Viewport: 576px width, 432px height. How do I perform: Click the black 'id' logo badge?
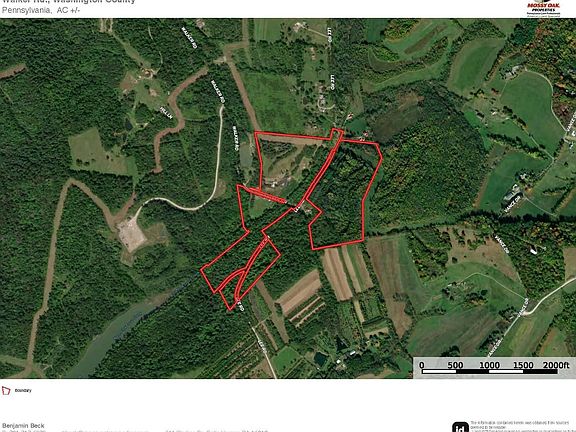pyautogui.click(x=460, y=428)
